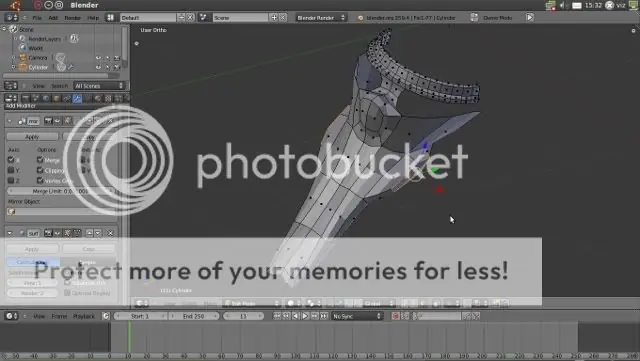The image size is (640, 361).
Task: Enable the Mirror X axis checkbox
Action: [11, 160]
